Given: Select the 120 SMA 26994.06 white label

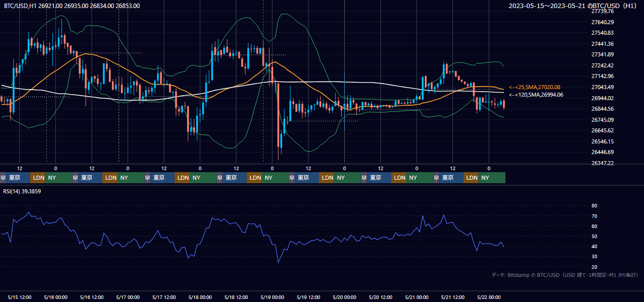Looking at the screenshot, I should 536,95.
